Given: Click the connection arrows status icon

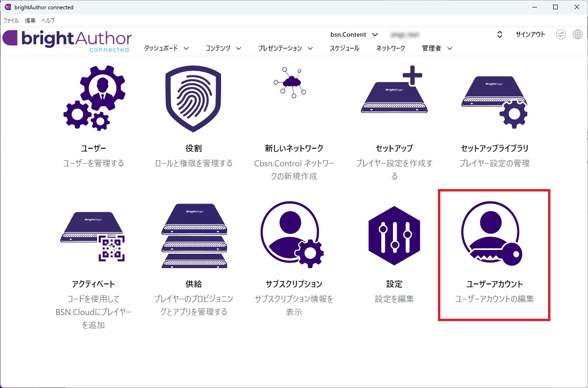Looking at the screenshot, I should click(561, 34).
